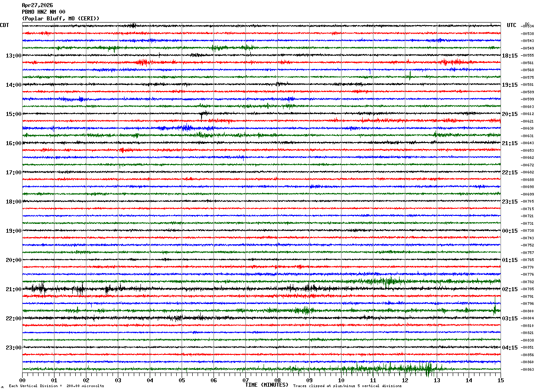Click the 00:15 UTC time label
Viewport: 536px width, 392px height.
[510, 231]
